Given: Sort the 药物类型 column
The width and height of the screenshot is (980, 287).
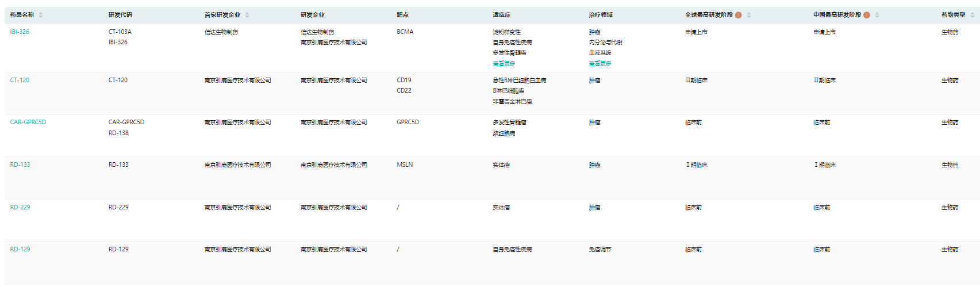Looking at the screenshot, I should coord(973,15).
